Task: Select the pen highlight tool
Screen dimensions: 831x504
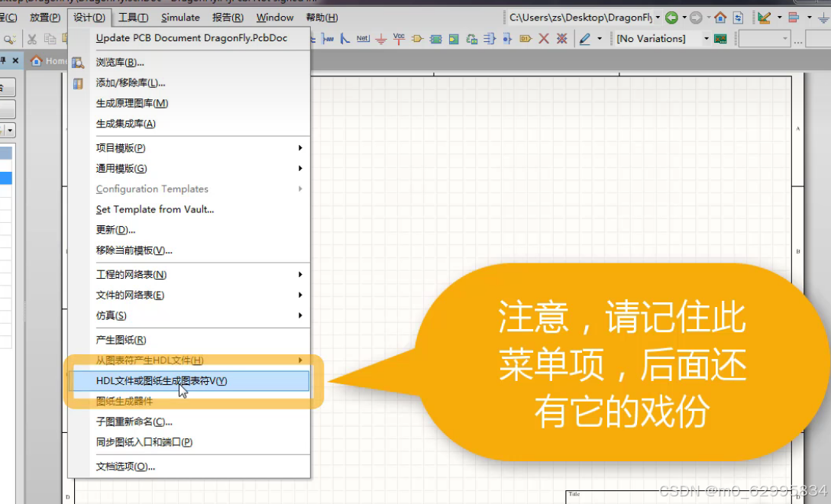Action: (585, 39)
